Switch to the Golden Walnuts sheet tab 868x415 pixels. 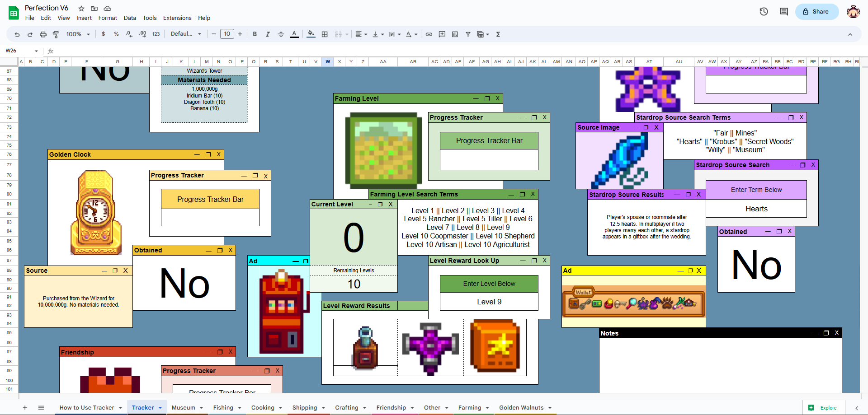pyautogui.click(x=521, y=408)
